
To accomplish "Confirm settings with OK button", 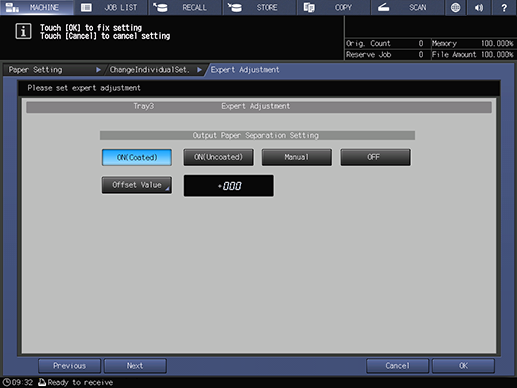I will point(463,366).
